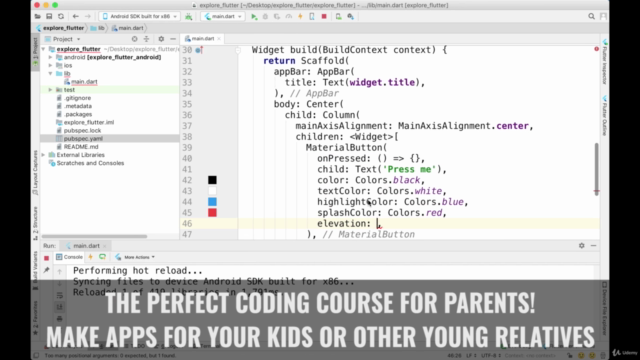Click the editor vertical scrollbar thumb
This screenshot has height=360, width=640.
point(596,169)
